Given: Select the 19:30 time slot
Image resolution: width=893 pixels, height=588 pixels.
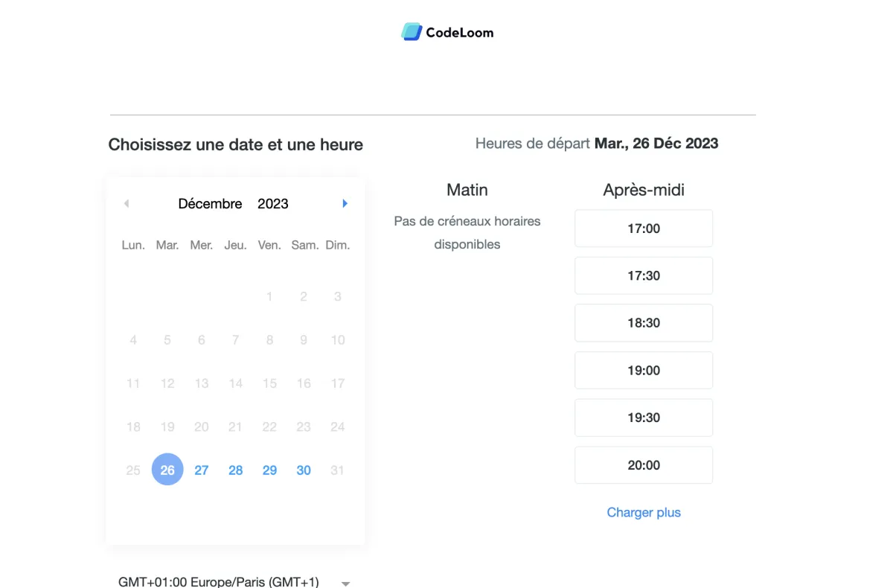Looking at the screenshot, I should point(644,418).
